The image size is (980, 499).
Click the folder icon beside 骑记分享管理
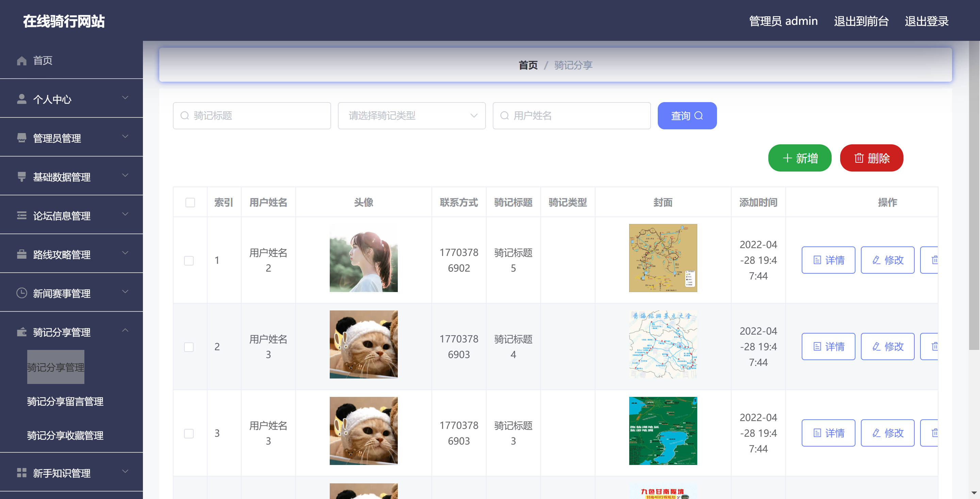(x=22, y=332)
